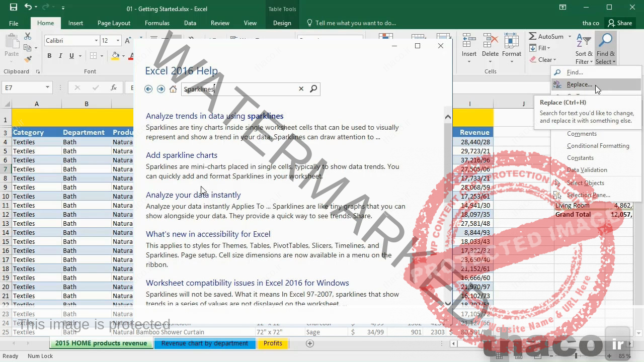Select the Category column header cell
The width and height of the screenshot is (644, 362).
[x=37, y=133]
